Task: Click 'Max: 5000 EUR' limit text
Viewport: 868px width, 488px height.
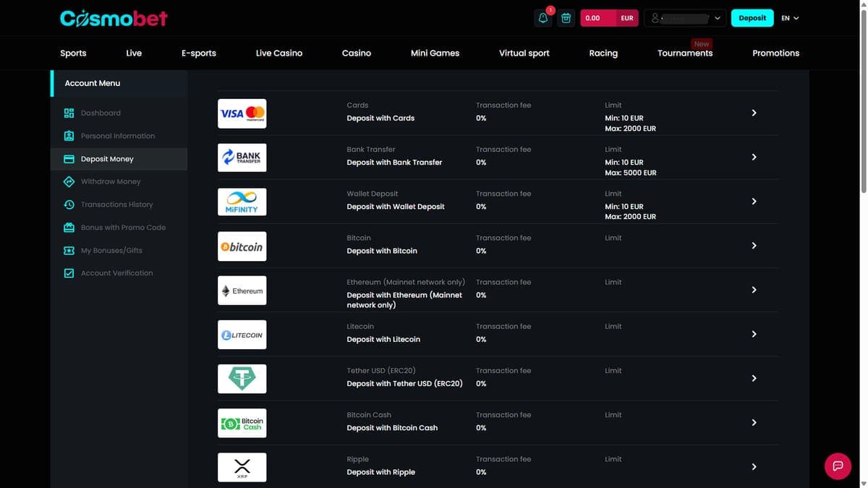Action: click(631, 173)
